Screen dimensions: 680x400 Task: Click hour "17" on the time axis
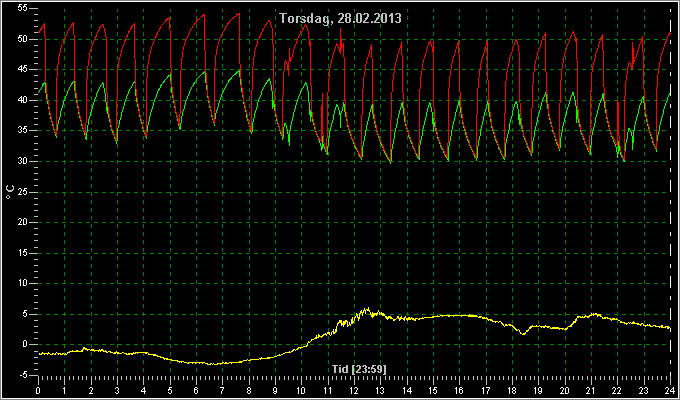click(486, 390)
